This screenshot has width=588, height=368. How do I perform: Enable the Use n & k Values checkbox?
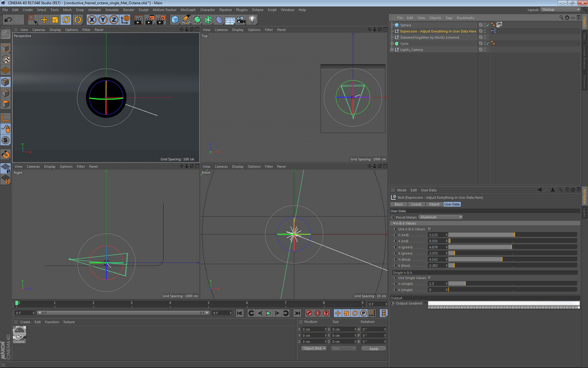[429, 229]
